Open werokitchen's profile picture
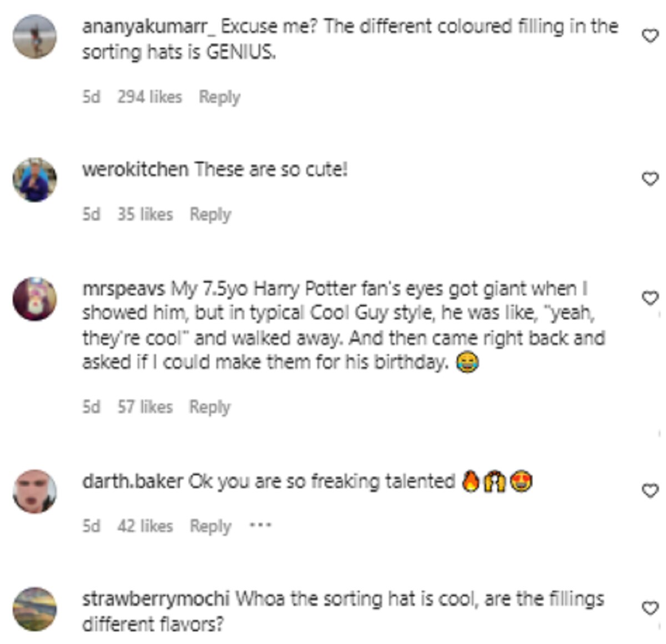666x644 pixels. (x=35, y=179)
